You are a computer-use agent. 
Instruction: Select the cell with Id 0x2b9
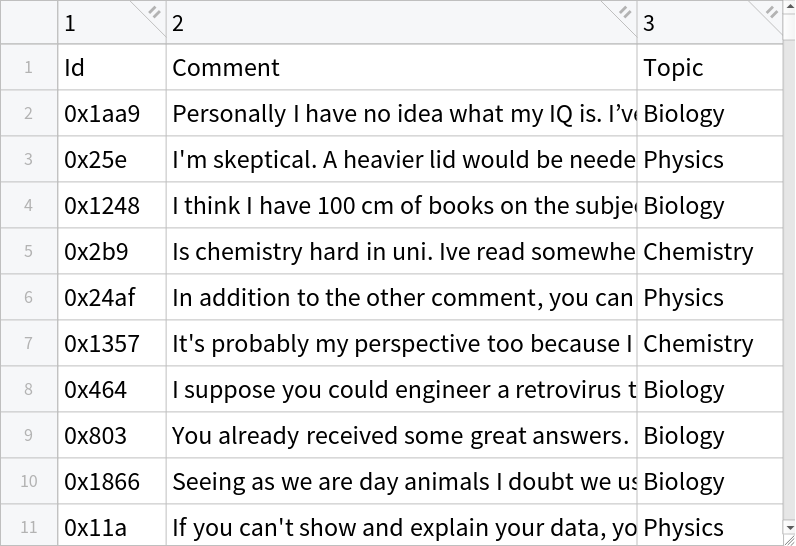[112, 252]
